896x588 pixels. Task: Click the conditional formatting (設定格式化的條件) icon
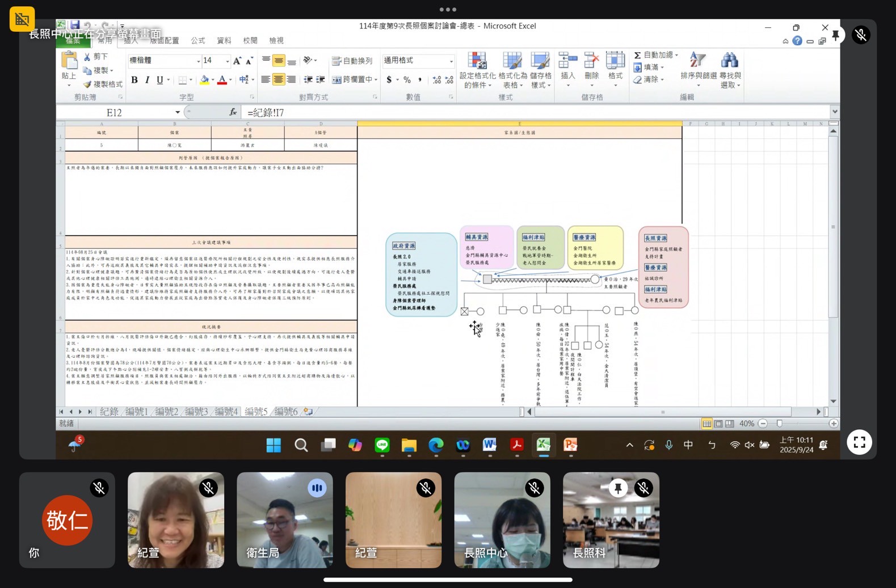(x=477, y=61)
